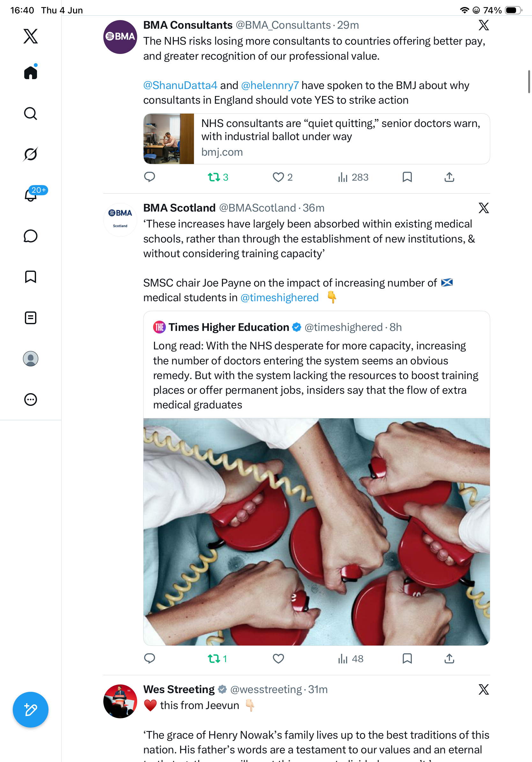Open @ShanuDatta4 mention link

pos(180,85)
